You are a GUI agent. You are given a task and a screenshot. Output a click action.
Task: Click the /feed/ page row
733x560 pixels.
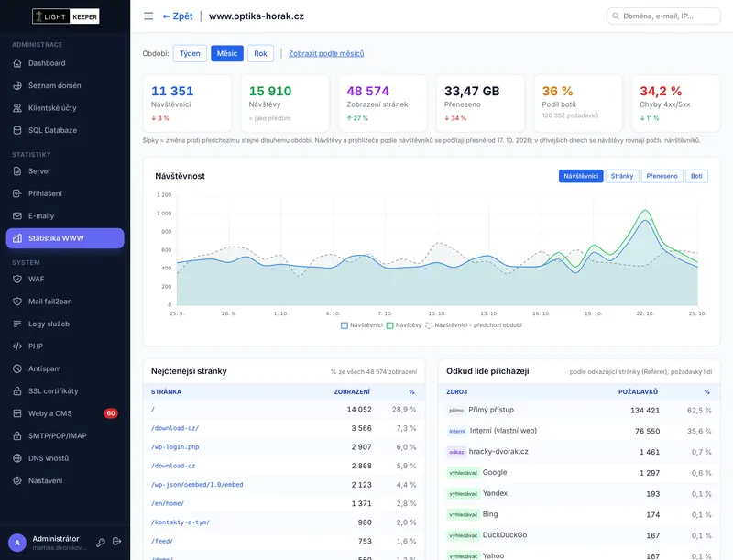(x=284, y=542)
